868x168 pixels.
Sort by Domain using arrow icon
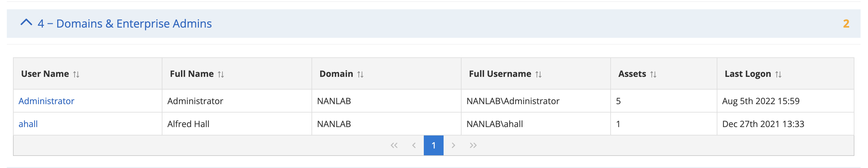click(360, 74)
